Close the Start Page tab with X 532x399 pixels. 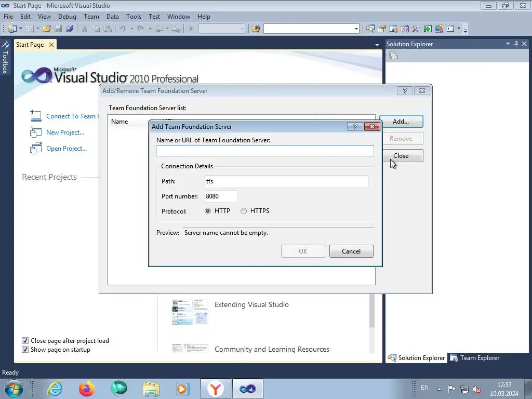tap(51, 45)
